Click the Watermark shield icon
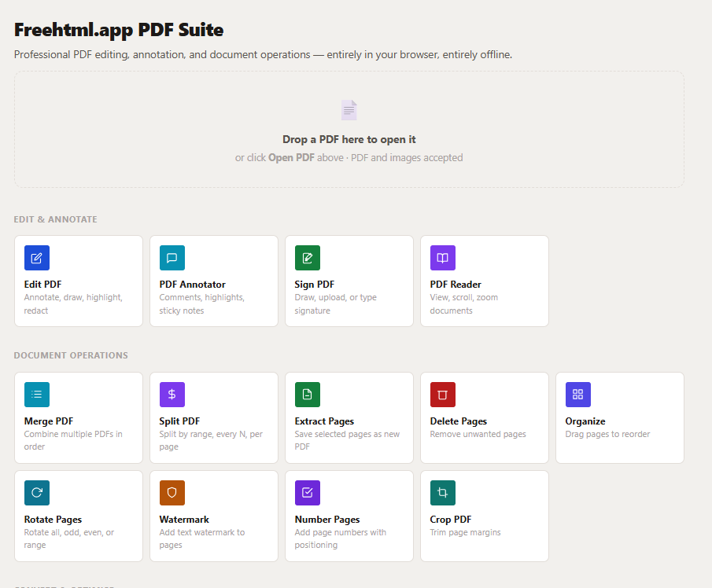Screen dimensions: 712x588 pyautogui.click(x=172, y=492)
